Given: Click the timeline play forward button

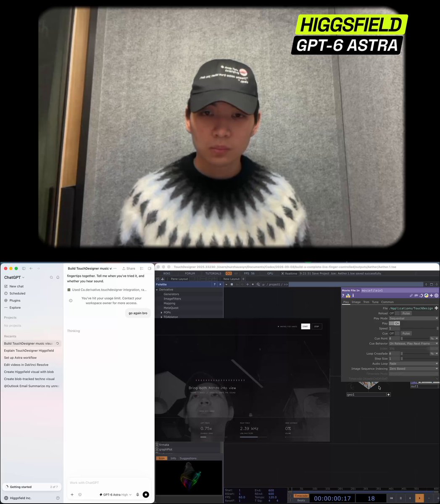Looking at the screenshot, I should pos(419,498).
